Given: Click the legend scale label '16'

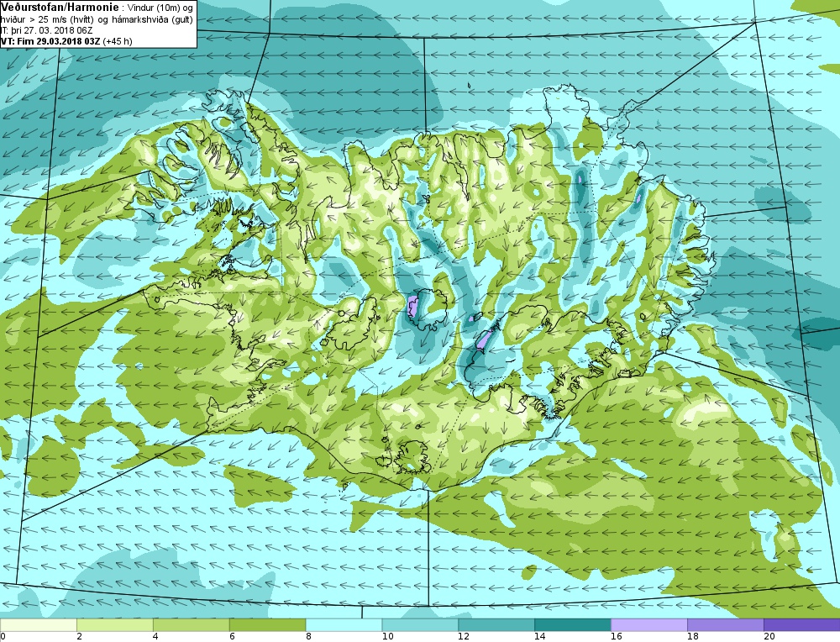Looking at the screenshot, I should pos(617,637).
